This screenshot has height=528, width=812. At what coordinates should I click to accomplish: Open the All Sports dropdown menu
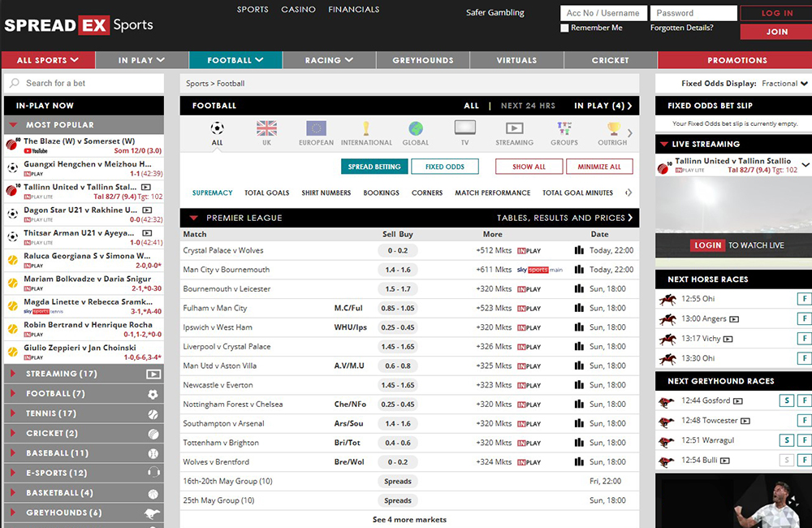tap(48, 60)
